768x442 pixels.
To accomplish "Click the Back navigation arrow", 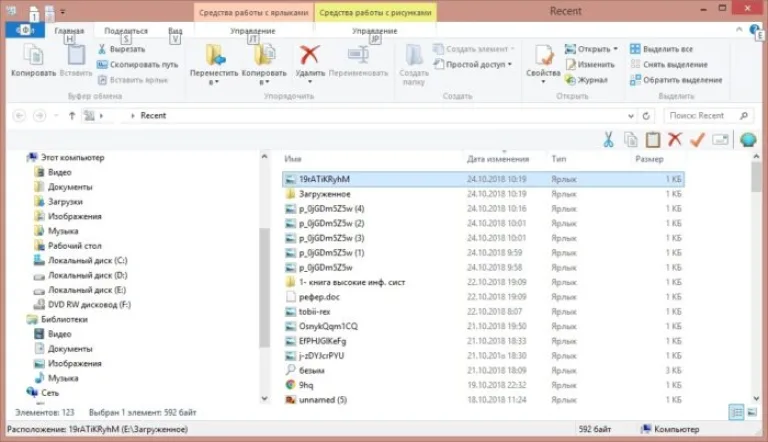I will pos(20,116).
